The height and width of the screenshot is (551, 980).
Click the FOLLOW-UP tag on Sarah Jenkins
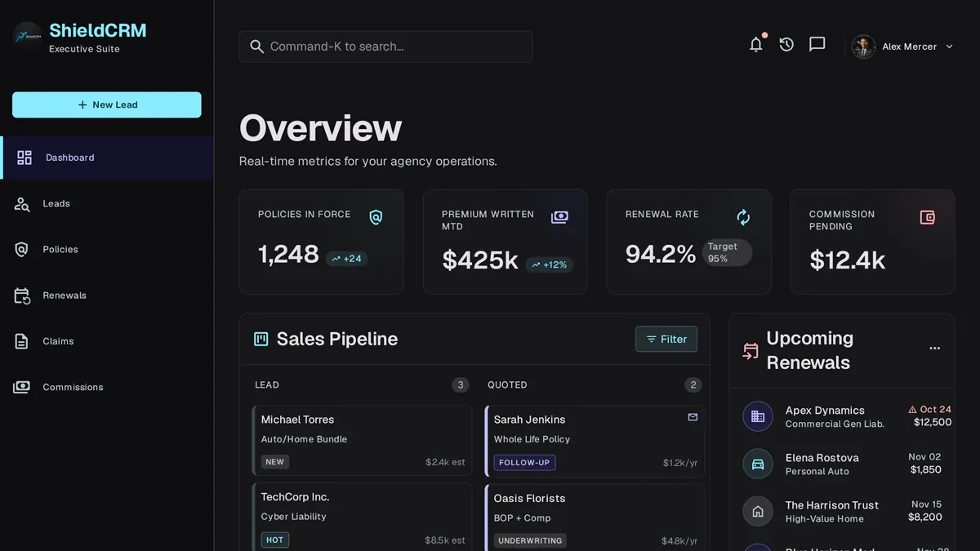pyautogui.click(x=524, y=462)
